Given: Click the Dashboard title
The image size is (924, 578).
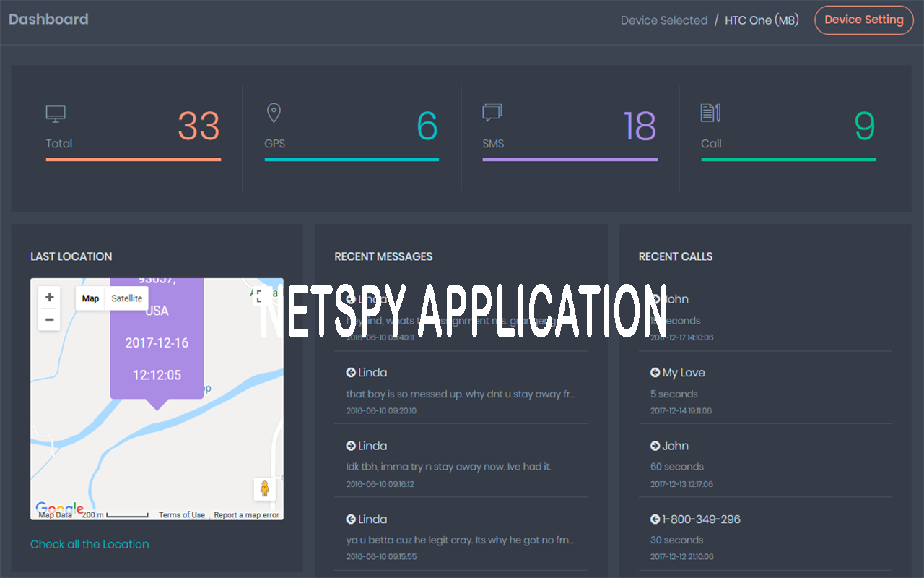Looking at the screenshot, I should 48,20.
